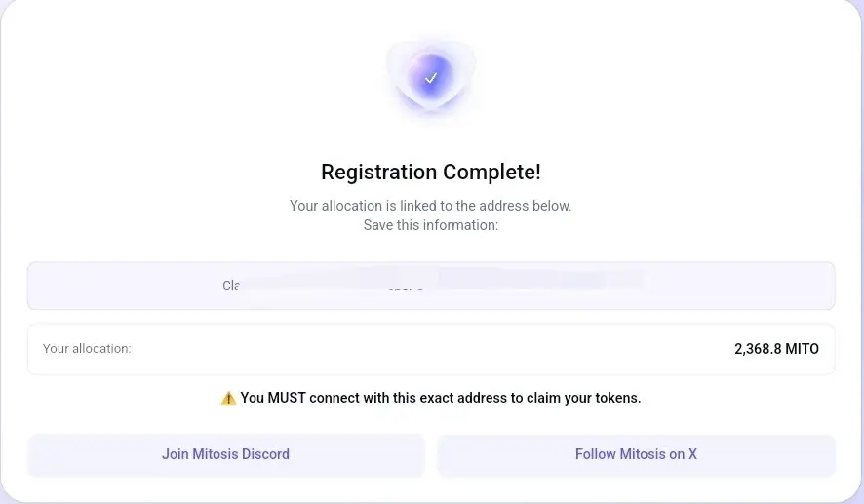
Task: Click the 'X' letter in Follow button
Action: click(x=692, y=454)
